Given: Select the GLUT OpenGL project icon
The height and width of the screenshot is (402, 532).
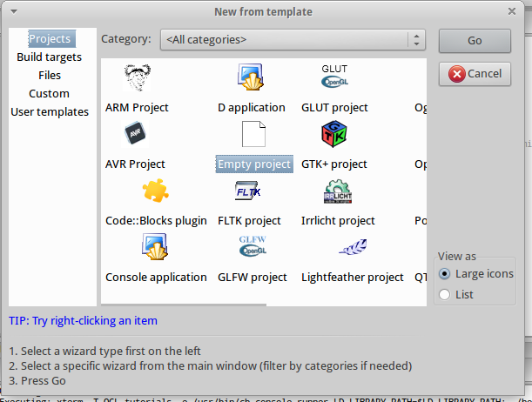Looking at the screenshot, I should click(334, 77).
